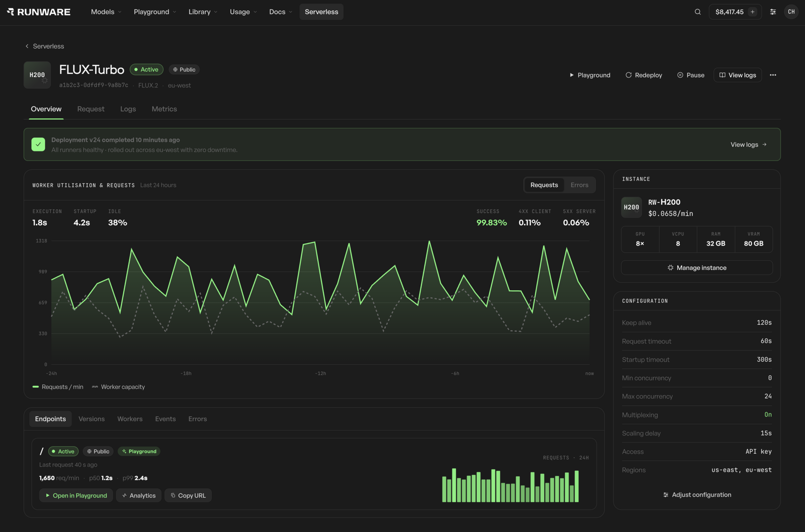Toggle the Multiplexing On value

(x=768, y=415)
